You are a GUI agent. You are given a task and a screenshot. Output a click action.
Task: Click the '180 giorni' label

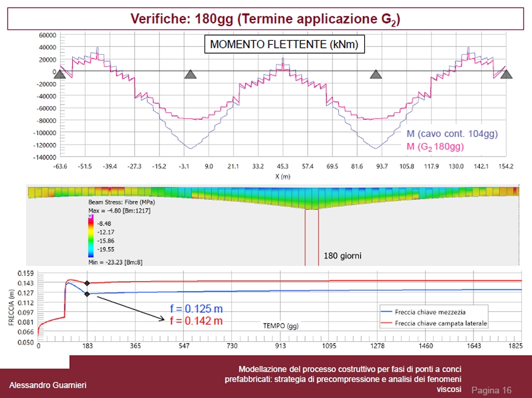tap(342, 256)
